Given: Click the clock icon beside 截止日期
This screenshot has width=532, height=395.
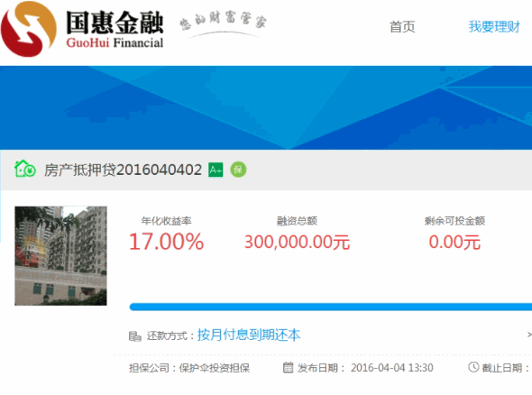Looking at the screenshot, I should pos(473,367).
